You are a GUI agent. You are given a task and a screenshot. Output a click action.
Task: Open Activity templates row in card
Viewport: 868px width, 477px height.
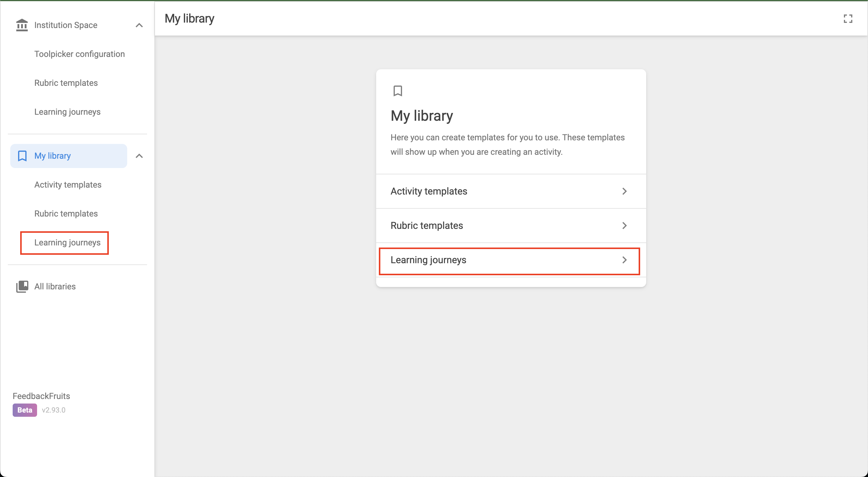click(511, 191)
